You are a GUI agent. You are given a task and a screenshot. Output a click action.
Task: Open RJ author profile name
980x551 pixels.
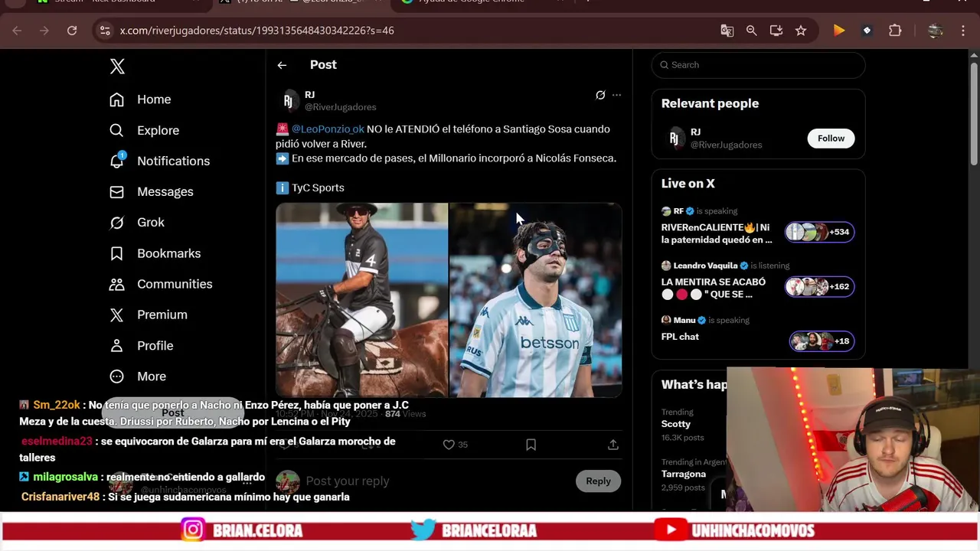309,95
